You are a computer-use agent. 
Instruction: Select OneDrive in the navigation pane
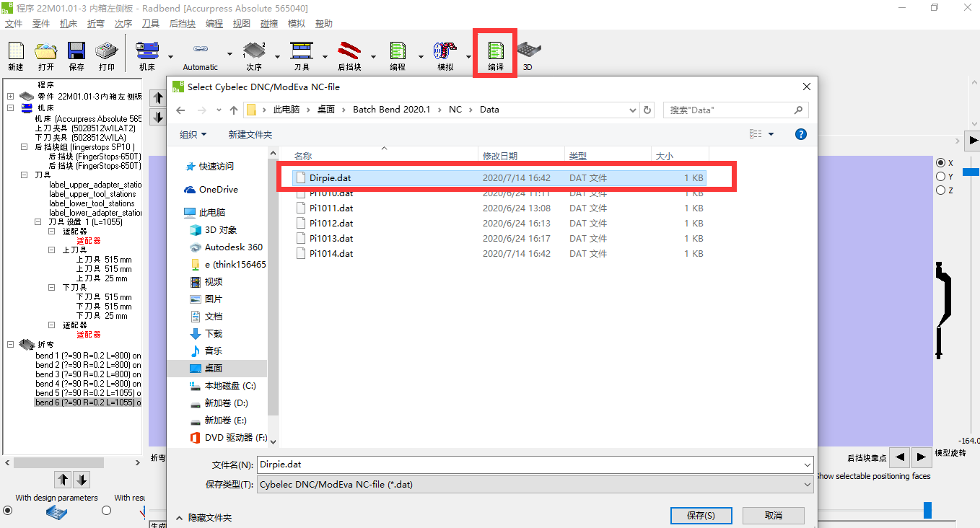point(218,189)
